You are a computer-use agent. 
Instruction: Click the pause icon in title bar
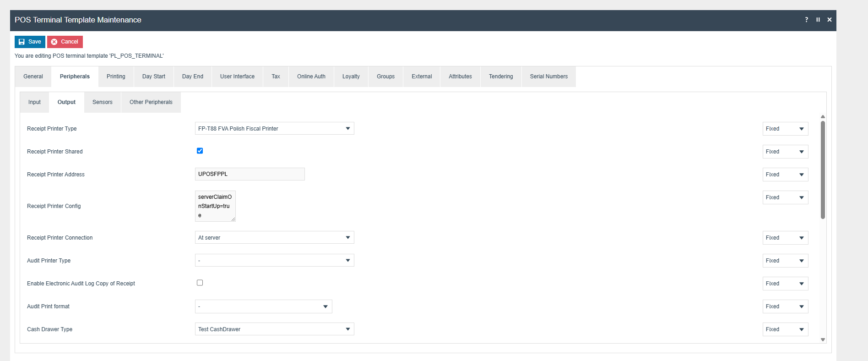tap(818, 20)
